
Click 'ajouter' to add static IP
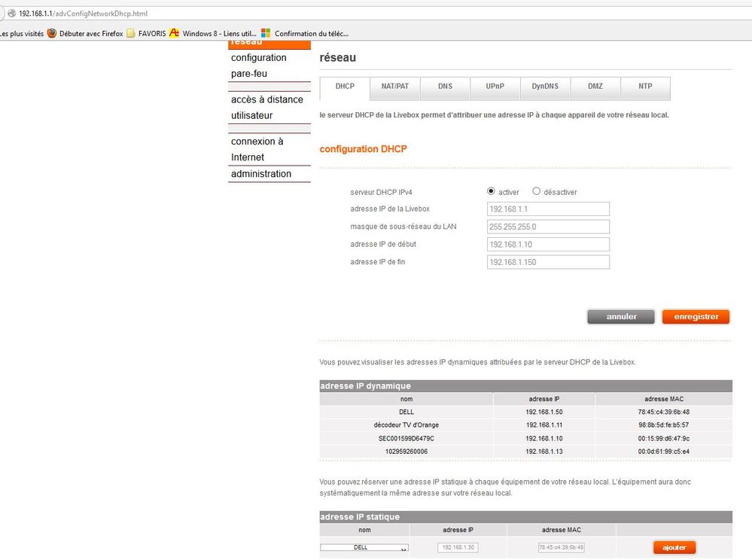tap(674, 547)
